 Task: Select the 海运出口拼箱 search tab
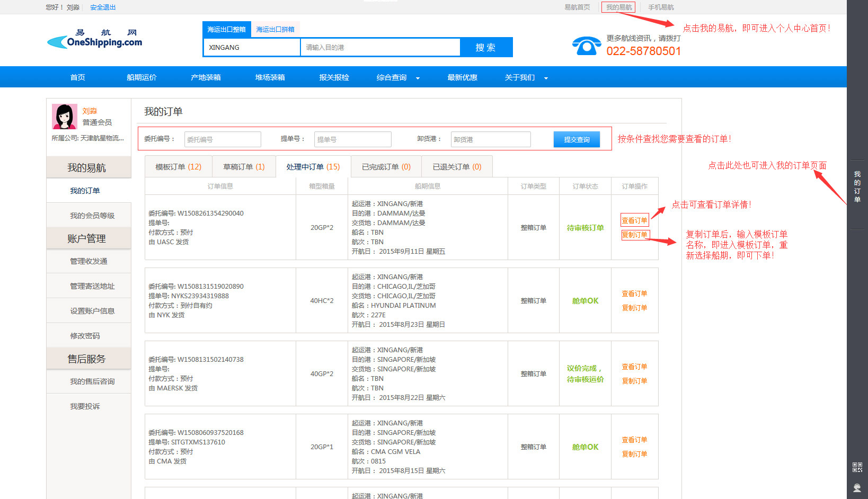(x=275, y=30)
